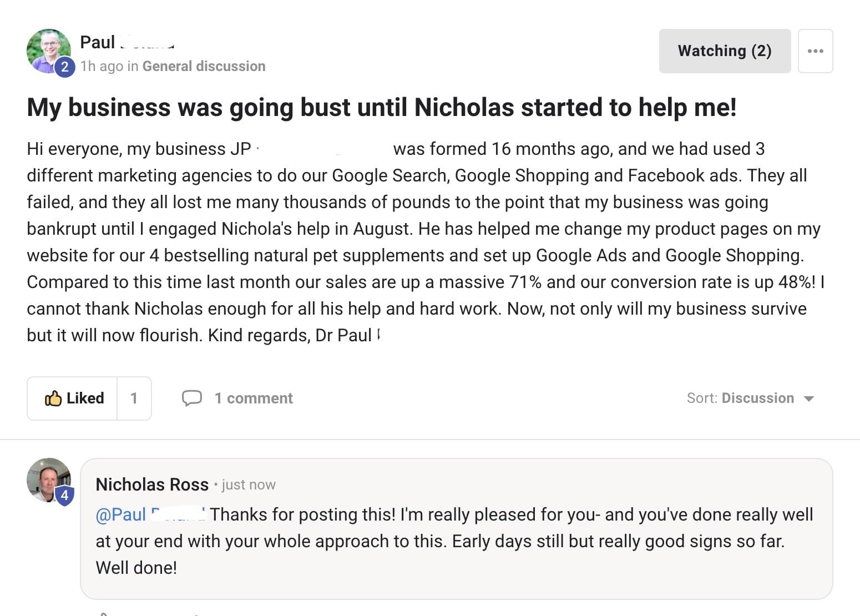Click the like count number 1
Viewport: 860px width, 616px height.
pyautogui.click(x=134, y=398)
